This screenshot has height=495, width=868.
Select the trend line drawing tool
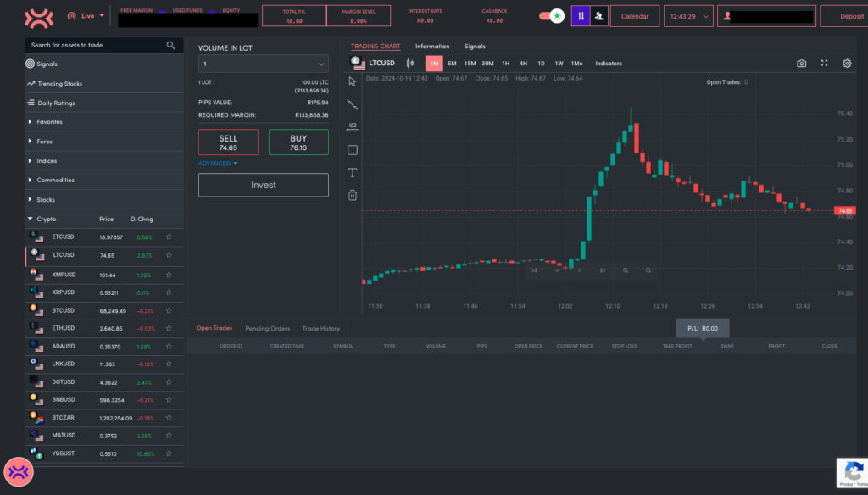click(352, 106)
